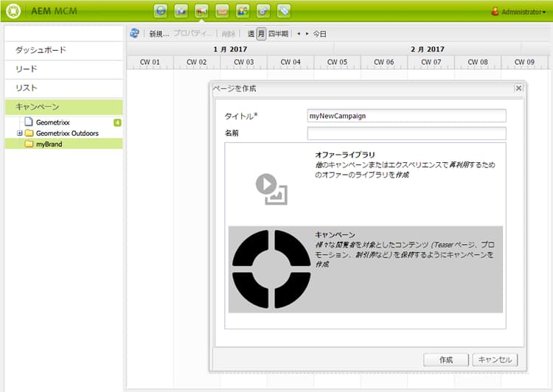
Task: Switch calendar to 週 view
Action: pos(251,33)
